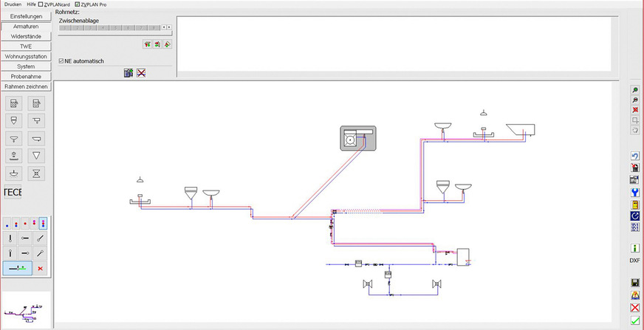The height and width of the screenshot is (330, 644).
Task: Toggle the ZVPLAN Pro checkbox
Action: click(x=78, y=4)
